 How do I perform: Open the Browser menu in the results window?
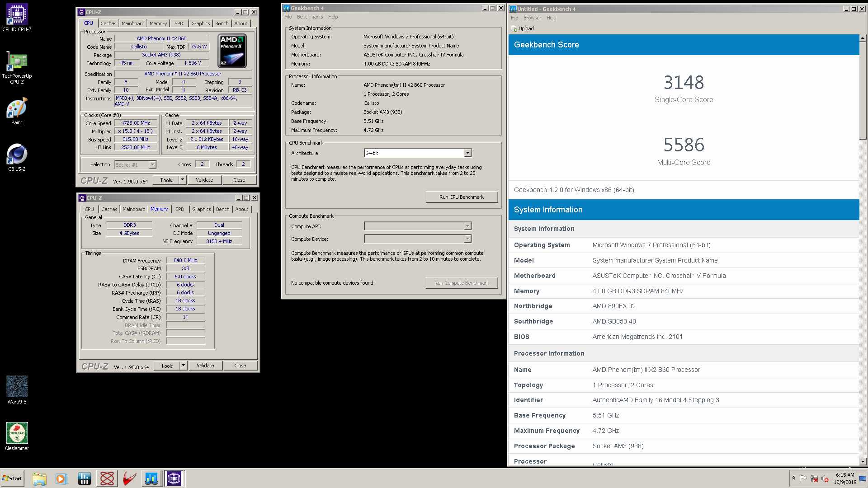coord(532,18)
